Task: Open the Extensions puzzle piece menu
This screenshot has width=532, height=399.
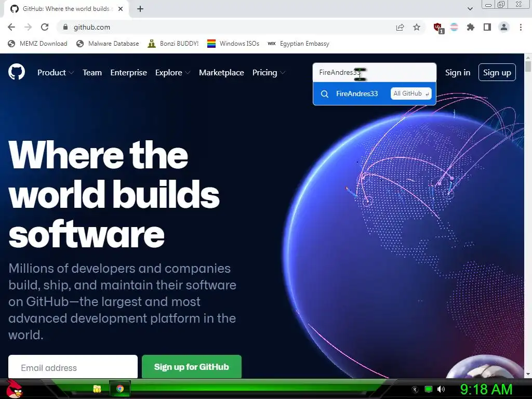Action: (471, 27)
